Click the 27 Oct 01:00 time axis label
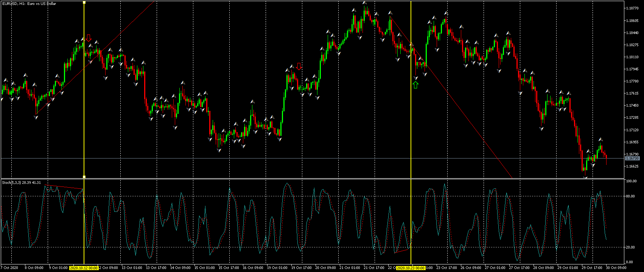 [495, 268]
